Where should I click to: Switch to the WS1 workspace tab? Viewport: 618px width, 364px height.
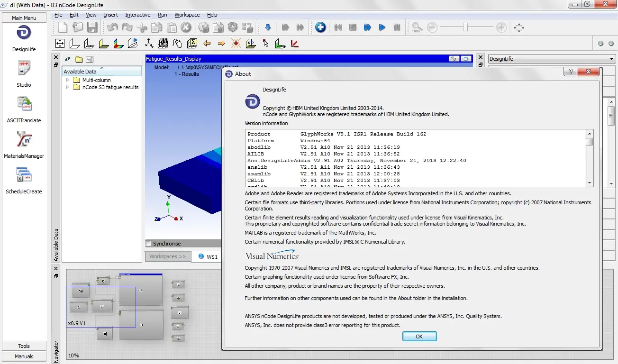tap(208, 257)
